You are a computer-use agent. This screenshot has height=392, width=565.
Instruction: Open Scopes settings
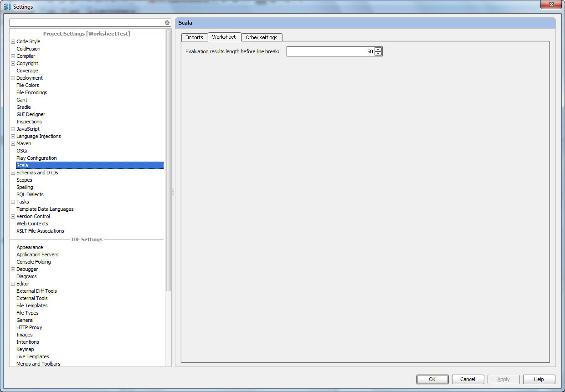(x=24, y=180)
